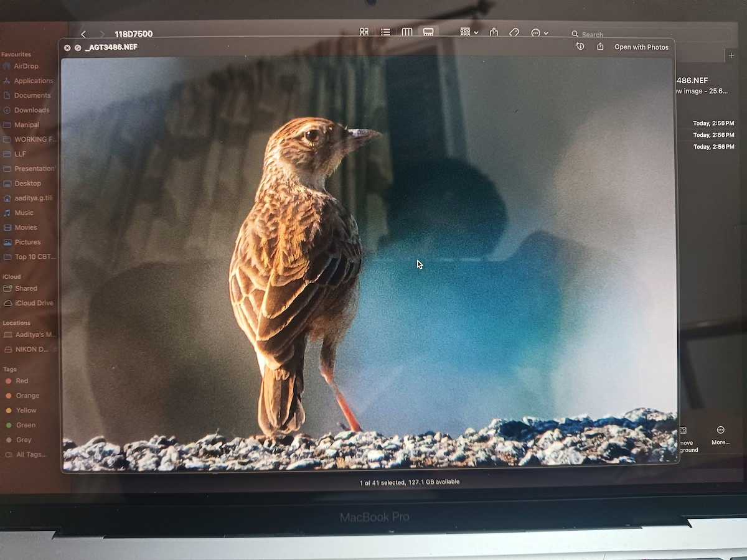Select the Gallery view icon

pyautogui.click(x=428, y=32)
